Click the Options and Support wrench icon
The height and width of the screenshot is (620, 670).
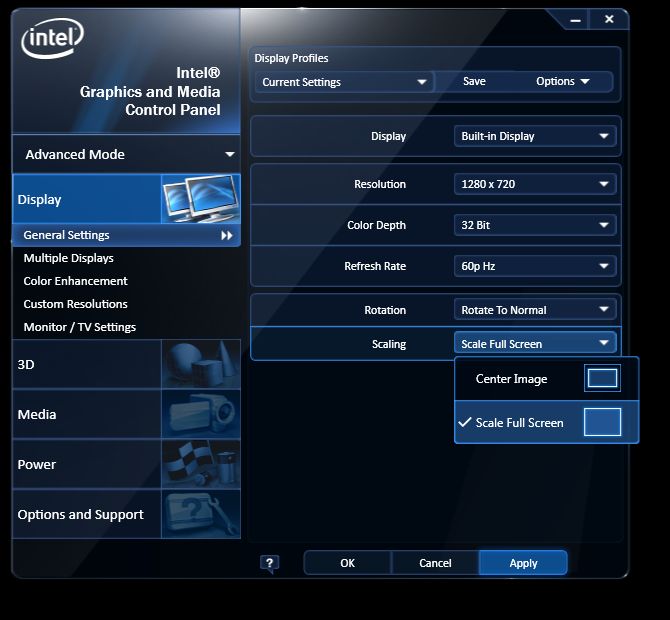[x=201, y=514]
